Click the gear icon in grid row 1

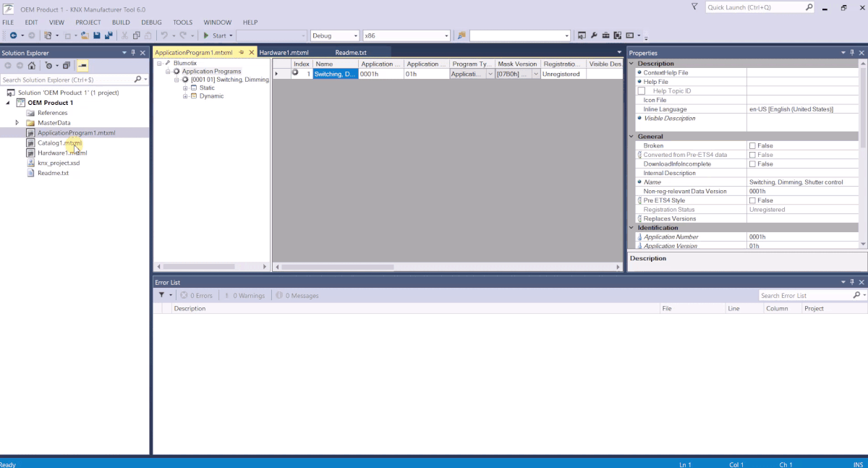[x=295, y=73]
